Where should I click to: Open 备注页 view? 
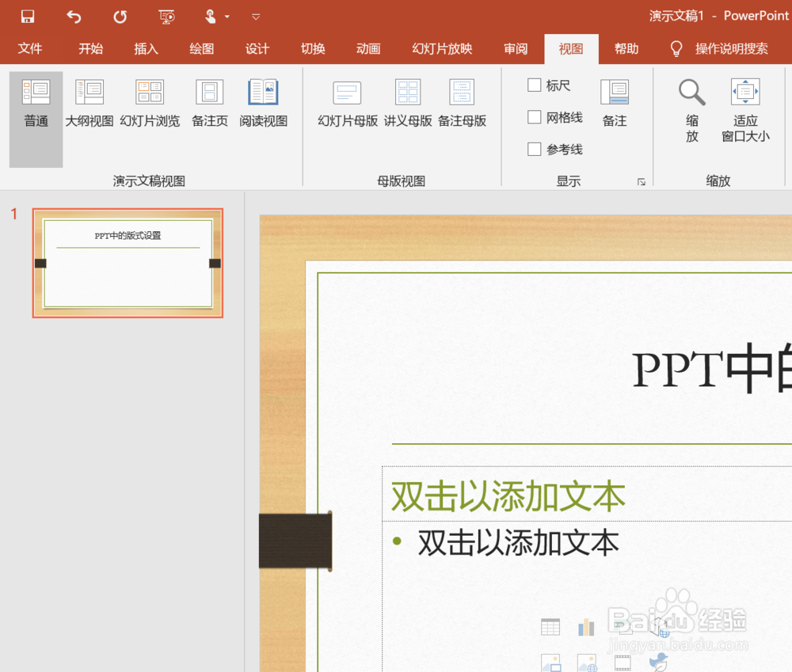pos(210,103)
